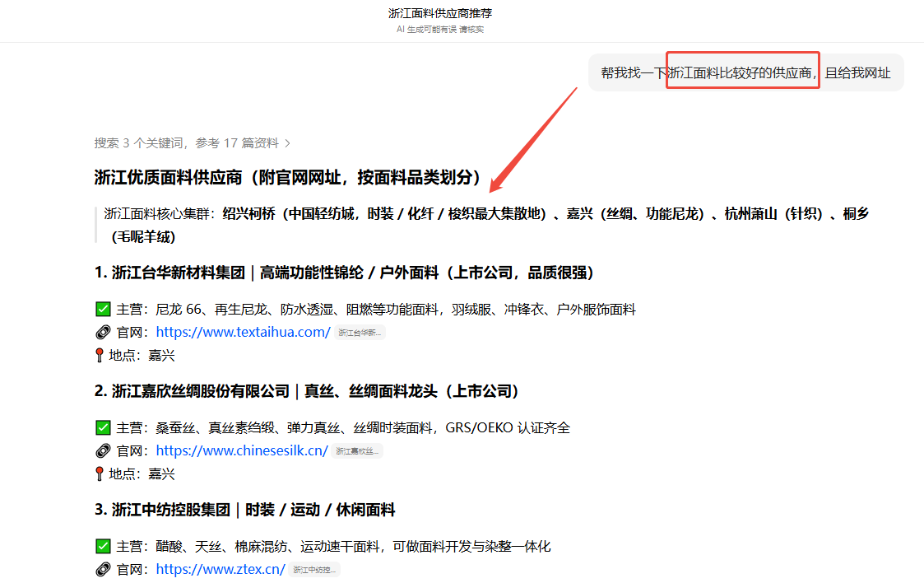The image size is (924, 583).
Task: Click the heading 浙江优质面料供应商(附官网网址
Action: coord(288,177)
